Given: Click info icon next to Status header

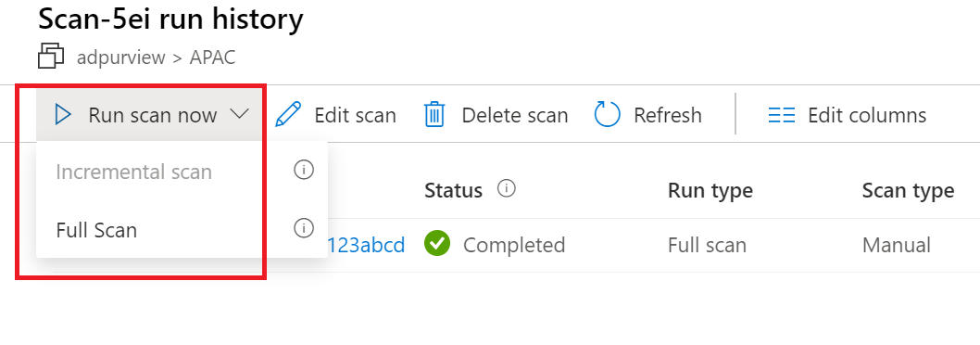Looking at the screenshot, I should pos(507,188).
